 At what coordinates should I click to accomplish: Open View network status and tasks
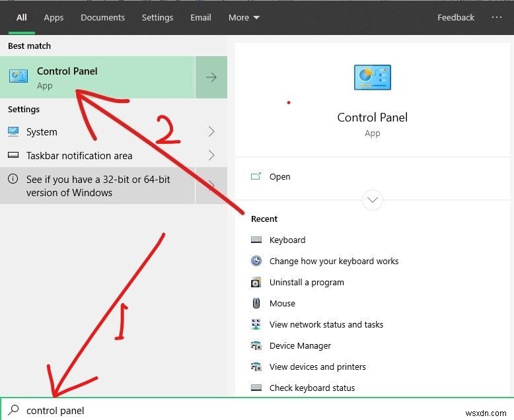326,324
